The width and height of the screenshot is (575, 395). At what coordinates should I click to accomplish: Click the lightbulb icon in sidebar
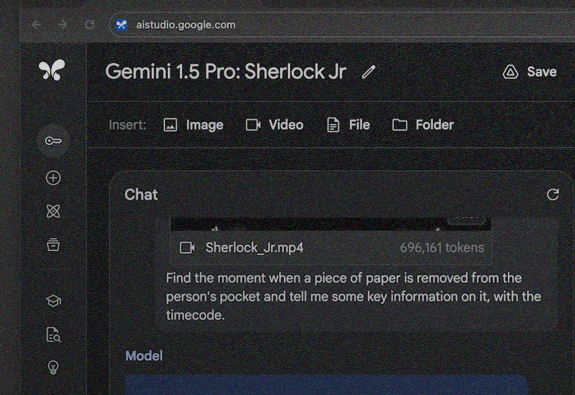click(53, 367)
